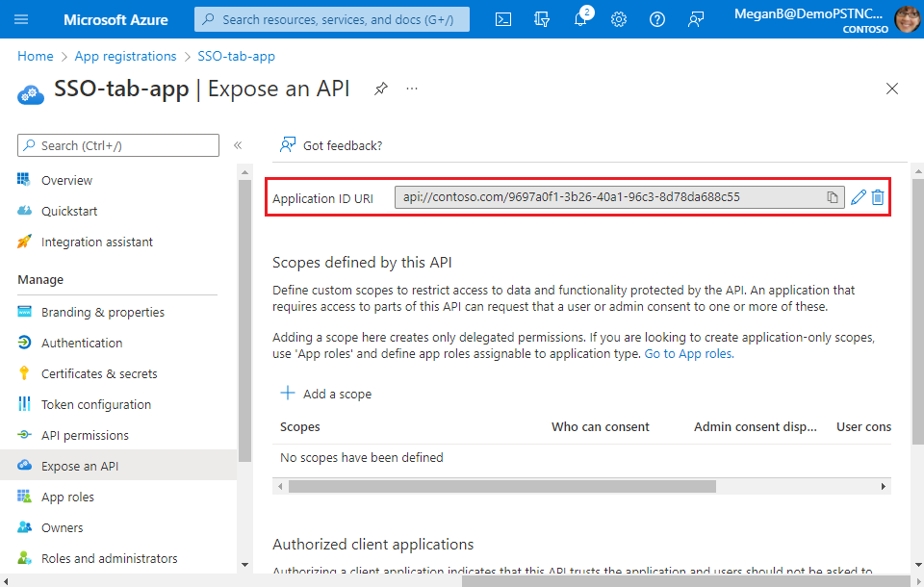This screenshot has width=924, height=587.
Task: Click the Overview grid icon
Action: point(24,180)
